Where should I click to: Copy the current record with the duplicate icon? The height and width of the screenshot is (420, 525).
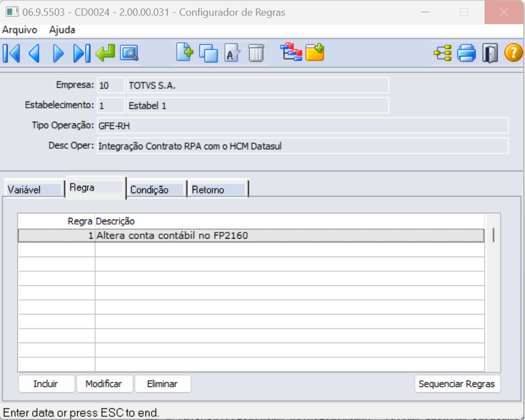click(x=209, y=53)
